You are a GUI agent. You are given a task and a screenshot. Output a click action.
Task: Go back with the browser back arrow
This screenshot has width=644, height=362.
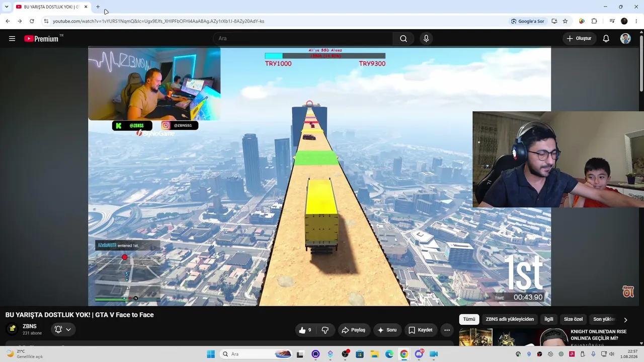click(x=8, y=21)
